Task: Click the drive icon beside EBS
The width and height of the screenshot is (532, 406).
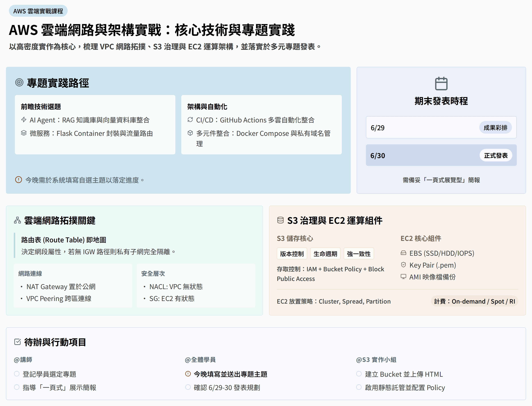Action: (403, 253)
